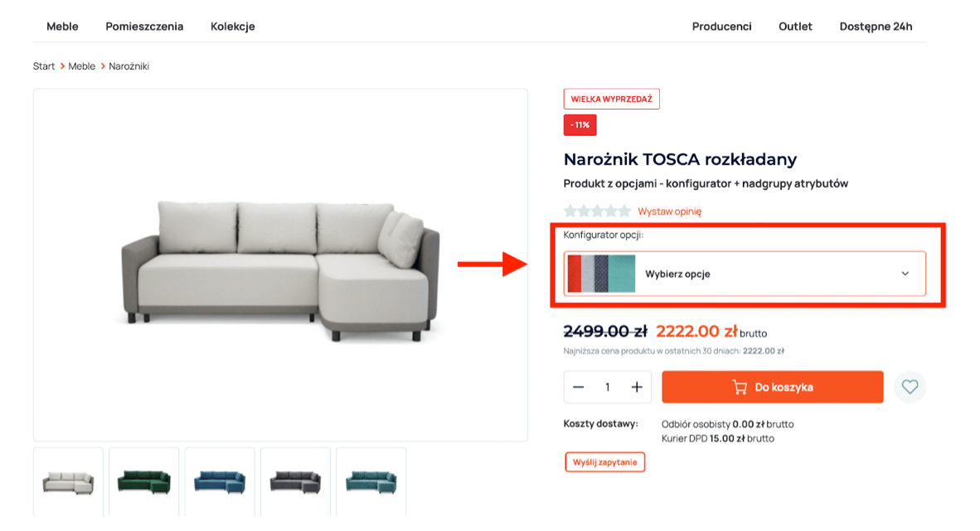Increase quantity with plus button

(x=637, y=387)
